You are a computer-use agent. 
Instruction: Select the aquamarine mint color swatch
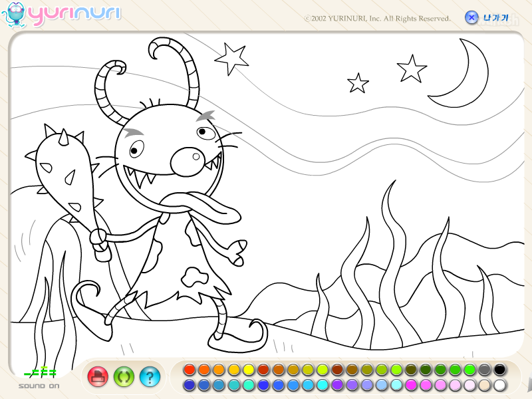point(249,385)
